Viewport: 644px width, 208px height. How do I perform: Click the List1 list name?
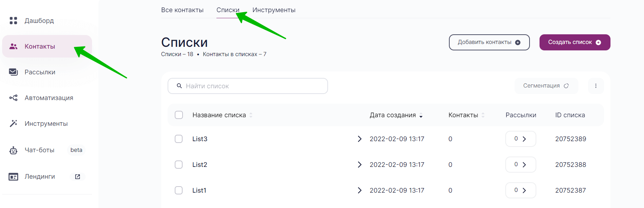[x=199, y=190]
